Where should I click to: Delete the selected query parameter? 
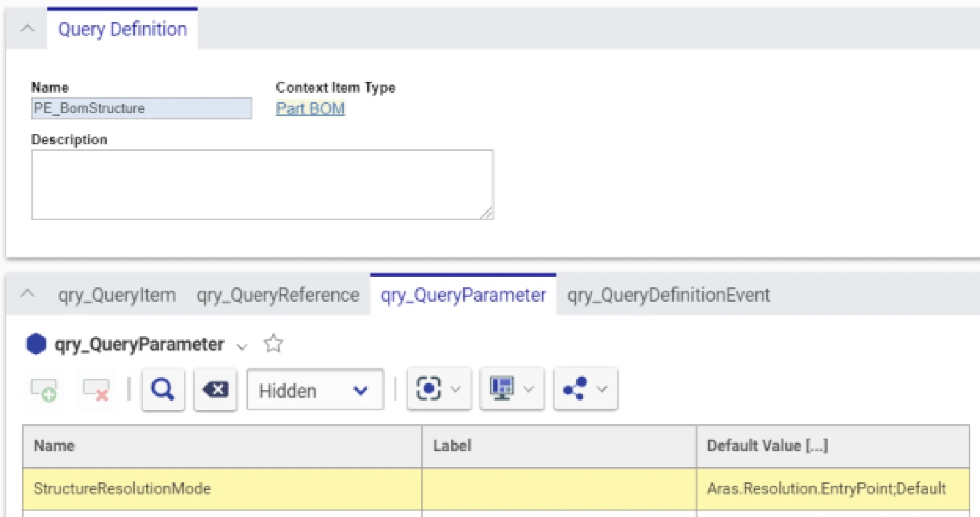pos(95,389)
